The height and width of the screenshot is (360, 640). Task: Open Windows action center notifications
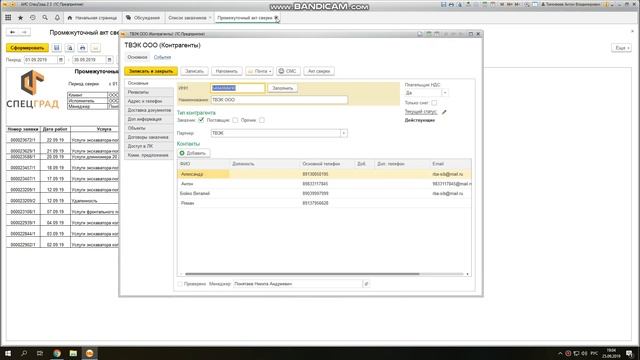[x=630, y=353]
